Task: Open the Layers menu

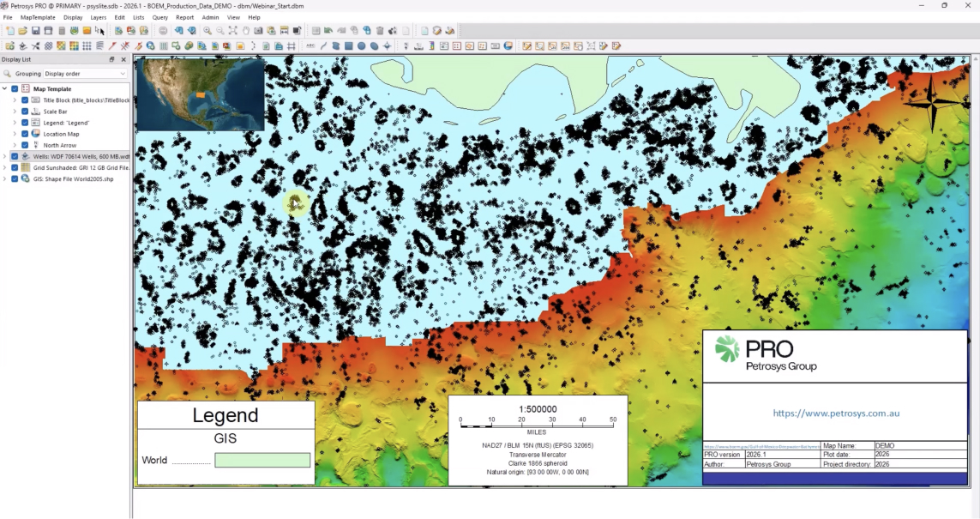Action: pyautogui.click(x=98, y=17)
